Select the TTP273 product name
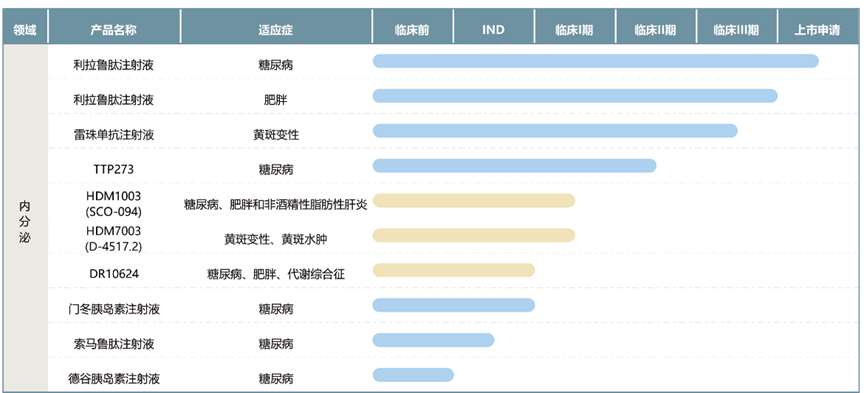 pos(114,169)
